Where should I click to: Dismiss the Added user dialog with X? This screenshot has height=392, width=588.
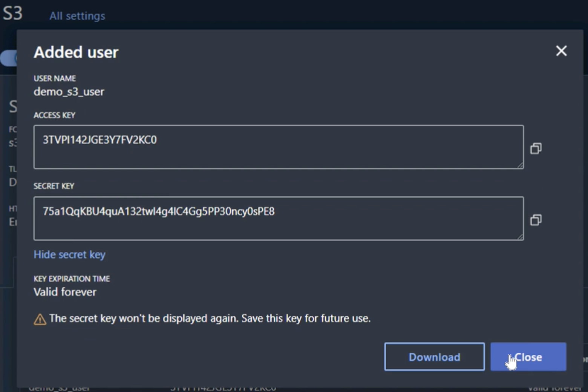561,51
